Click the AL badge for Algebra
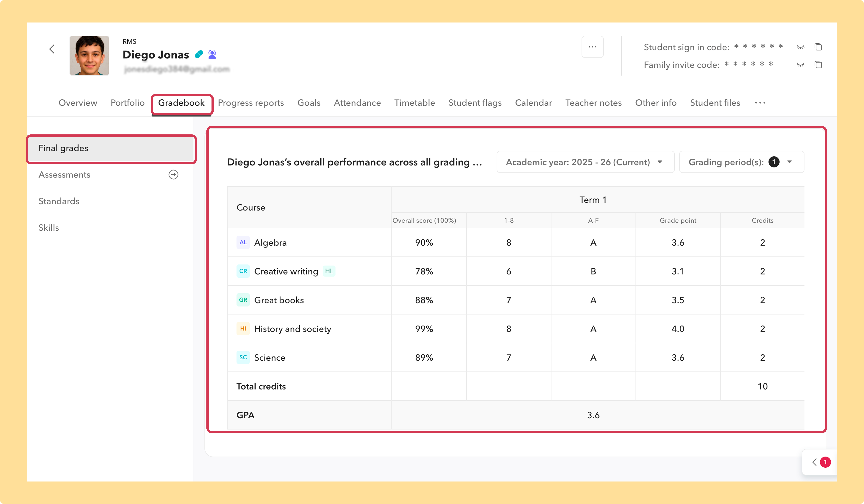Image resolution: width=864 pixels, height=504 pixels. [x=243, y=242]
